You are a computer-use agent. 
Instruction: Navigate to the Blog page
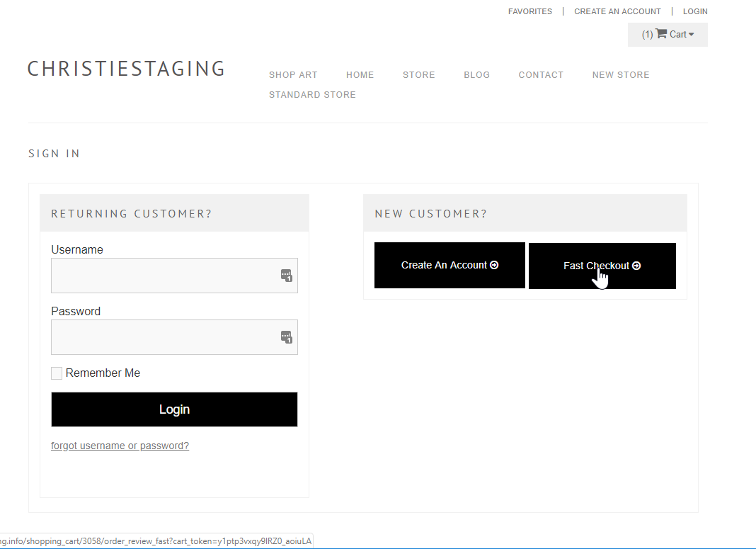476,75
